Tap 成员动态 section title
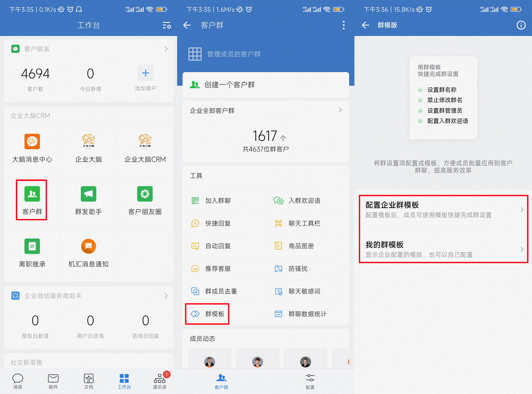The image size is (532, 394). click(x=203, y=339)
